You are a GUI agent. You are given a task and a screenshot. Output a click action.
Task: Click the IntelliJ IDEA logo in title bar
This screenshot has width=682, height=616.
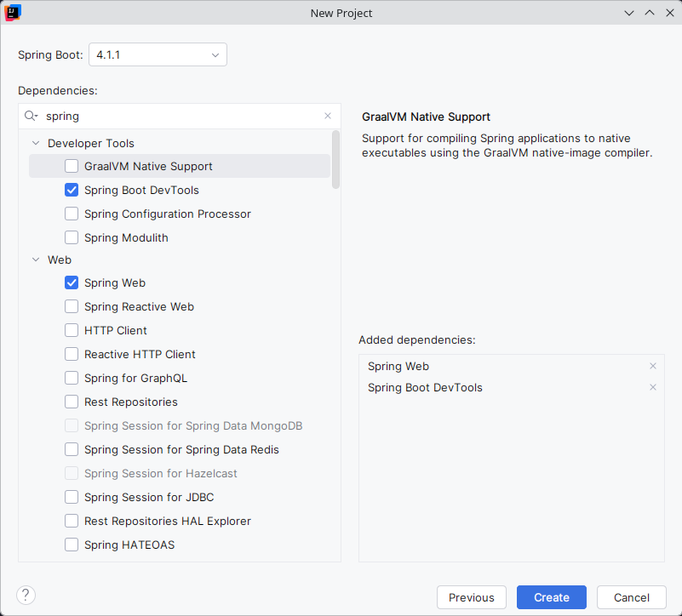click(x=13, y=13)
